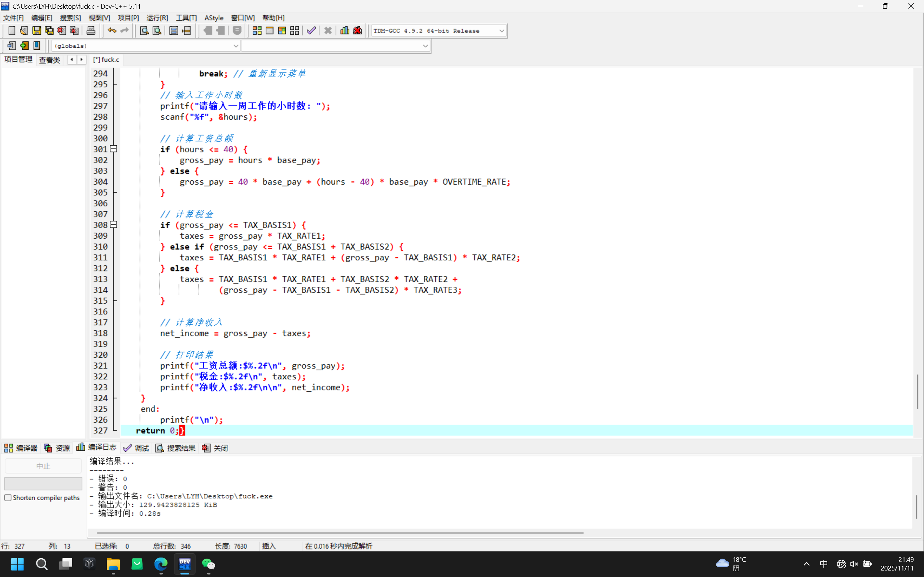The image size is (924, 577).
Task: Open WeChat from the taskbar
Action: (x=209, y=564)
